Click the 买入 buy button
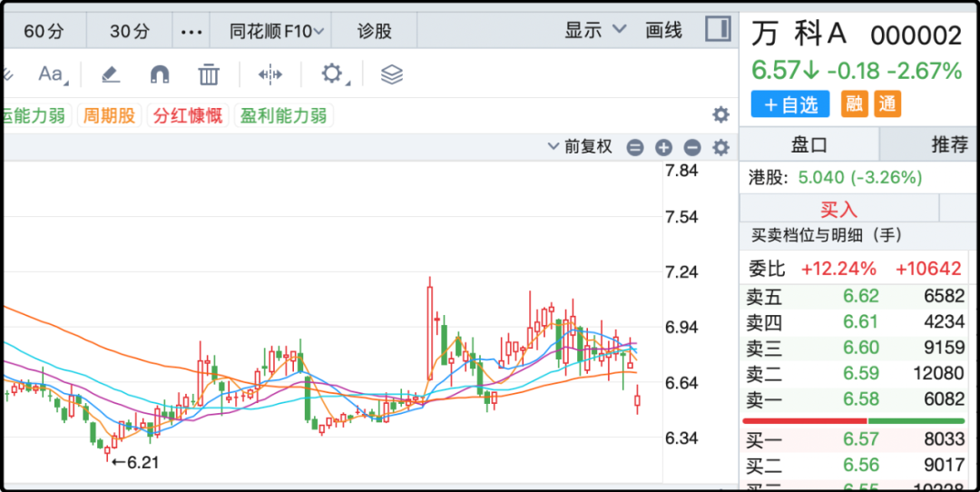 pyautogui.click(x=838, y=208)
